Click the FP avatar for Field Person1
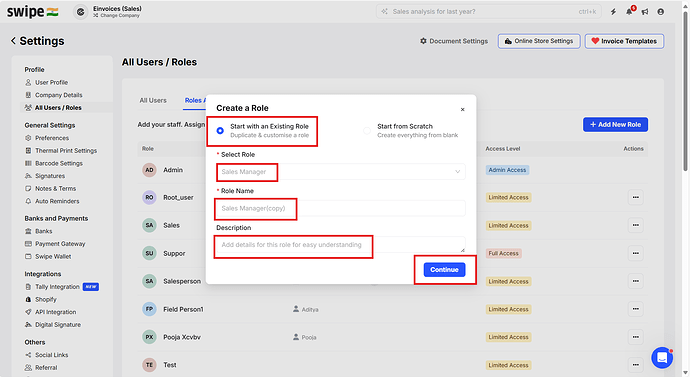 tap(149, 309)
